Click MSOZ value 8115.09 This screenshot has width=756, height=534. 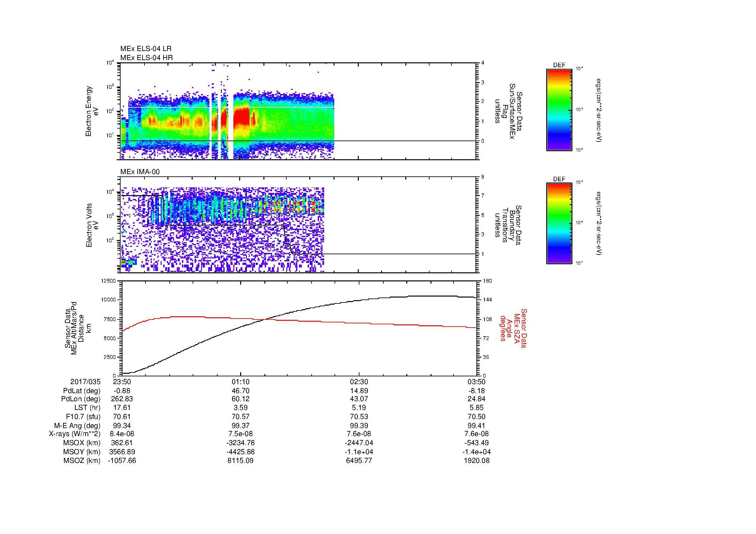tap(241, 461)
